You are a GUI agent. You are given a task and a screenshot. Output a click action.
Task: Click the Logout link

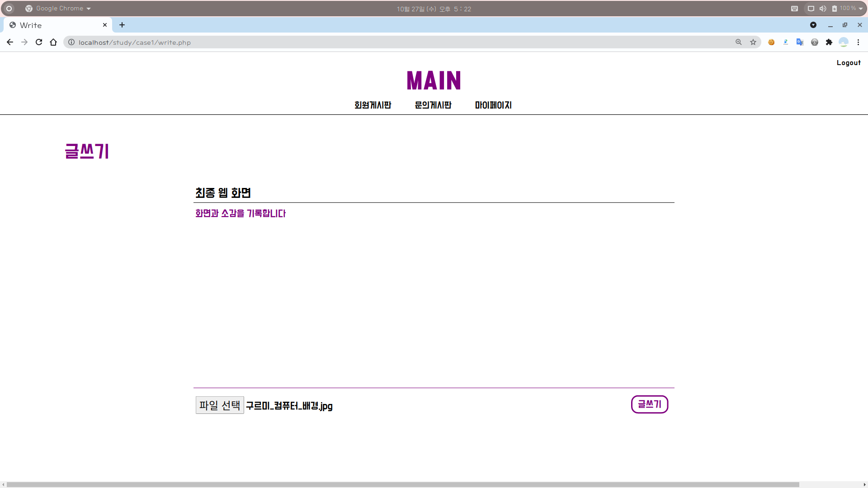848,63
